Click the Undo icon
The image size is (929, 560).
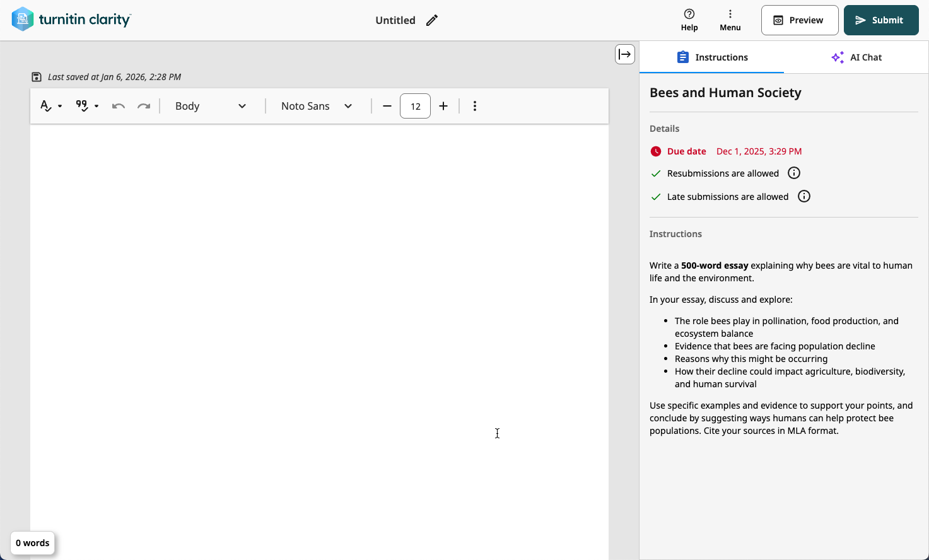click(119, 106)
